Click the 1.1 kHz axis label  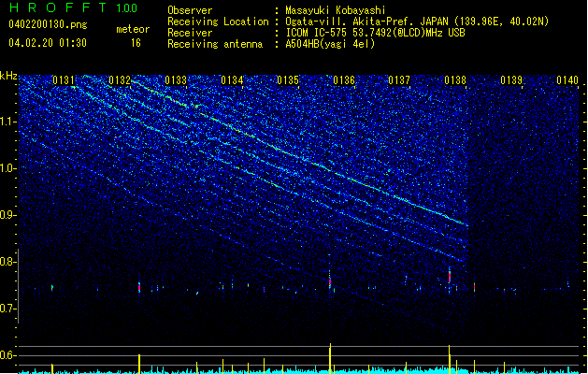tap(8, 122)
